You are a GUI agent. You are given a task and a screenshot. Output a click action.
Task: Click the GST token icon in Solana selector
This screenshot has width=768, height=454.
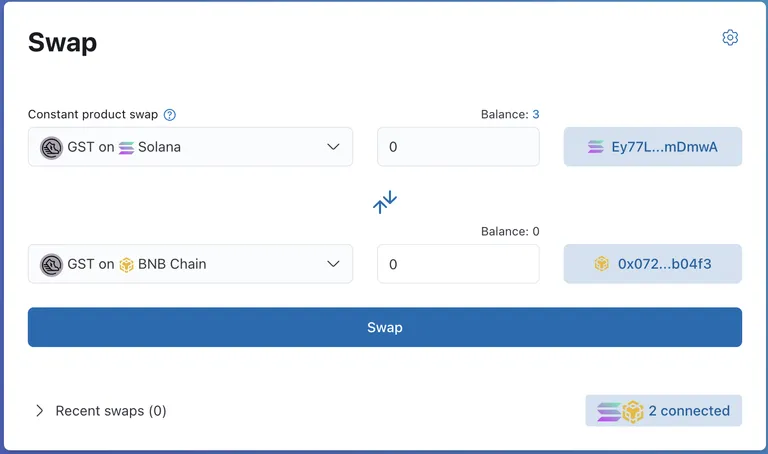51,147
